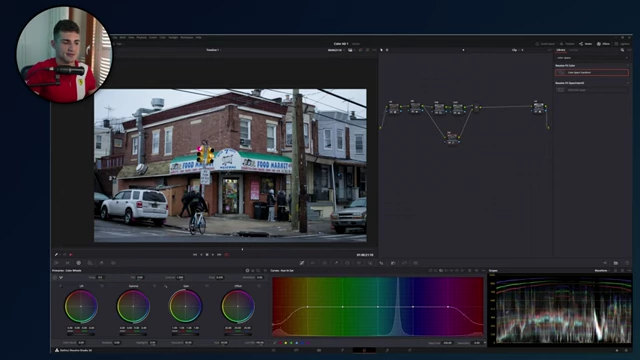Toggle loop playback in viewer transport

tap(227, 255)
